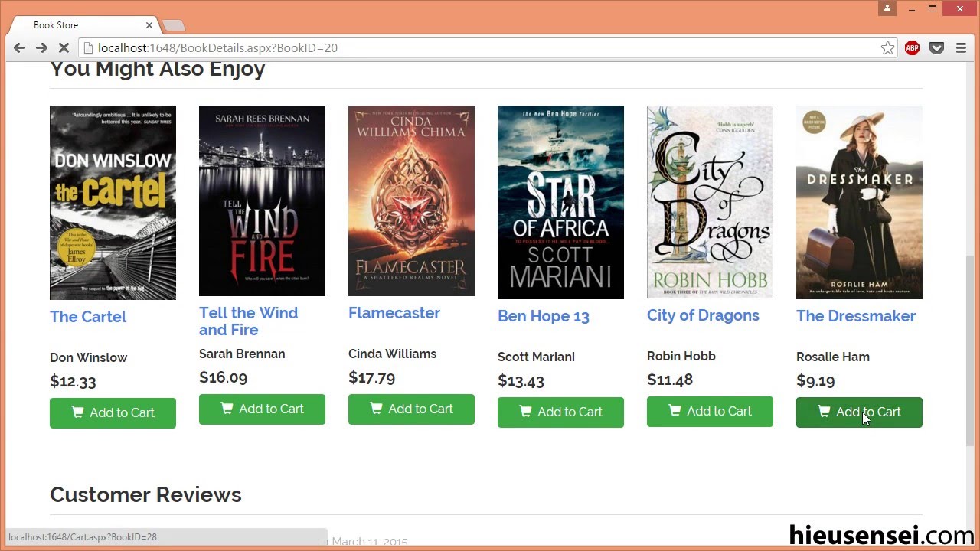
Task: Add Ben Hope 13 to cart
Action: [560, 412]
